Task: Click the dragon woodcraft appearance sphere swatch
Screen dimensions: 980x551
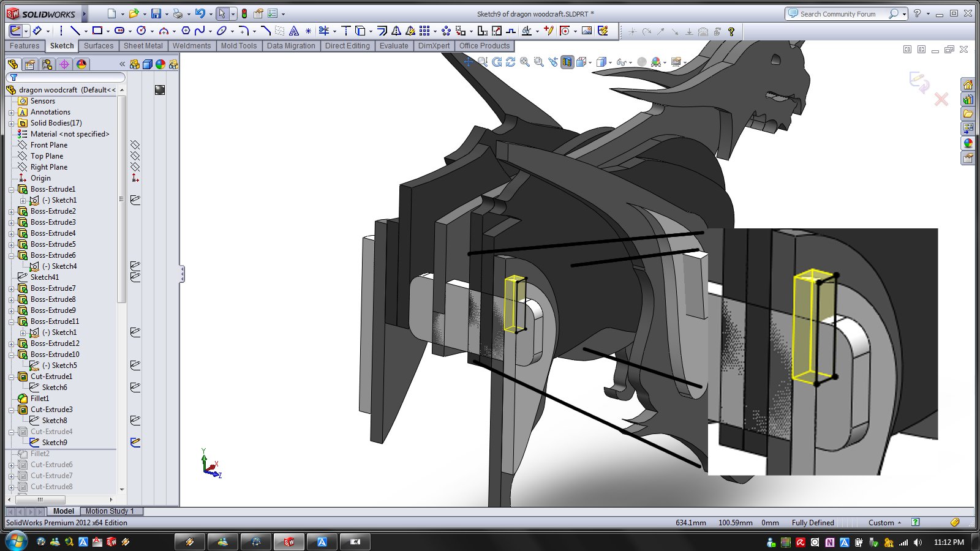Action: (x=160, y=90)
